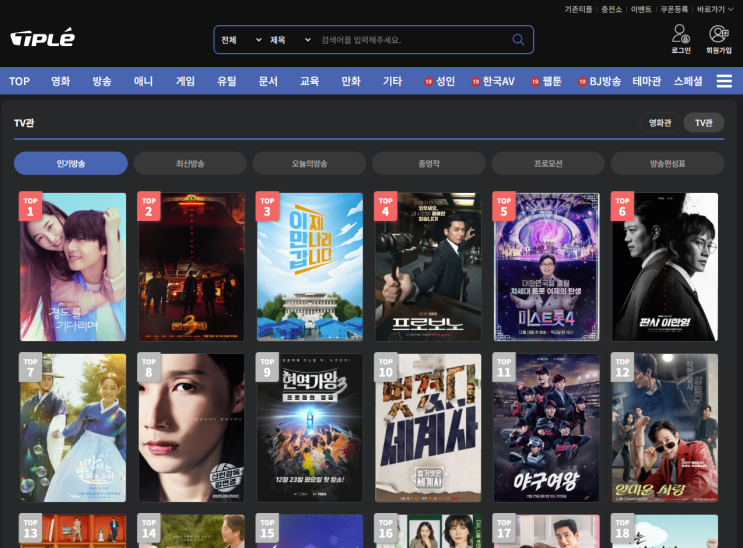743x548 pixels.
Task: Open the 문서 menu item
Action: (x=268, y=81)
